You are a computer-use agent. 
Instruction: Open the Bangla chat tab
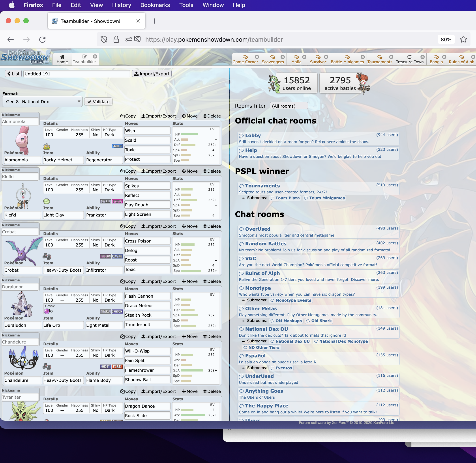(x=436, y=59)
